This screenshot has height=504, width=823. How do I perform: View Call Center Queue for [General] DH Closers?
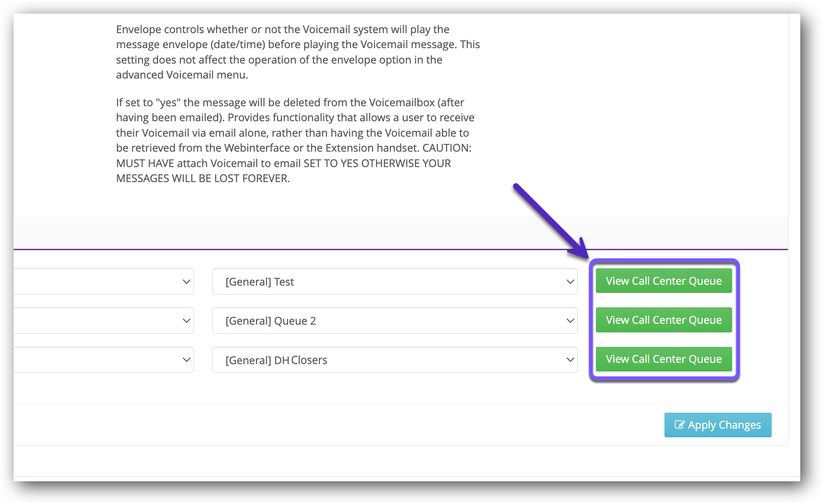coord(664,359)
